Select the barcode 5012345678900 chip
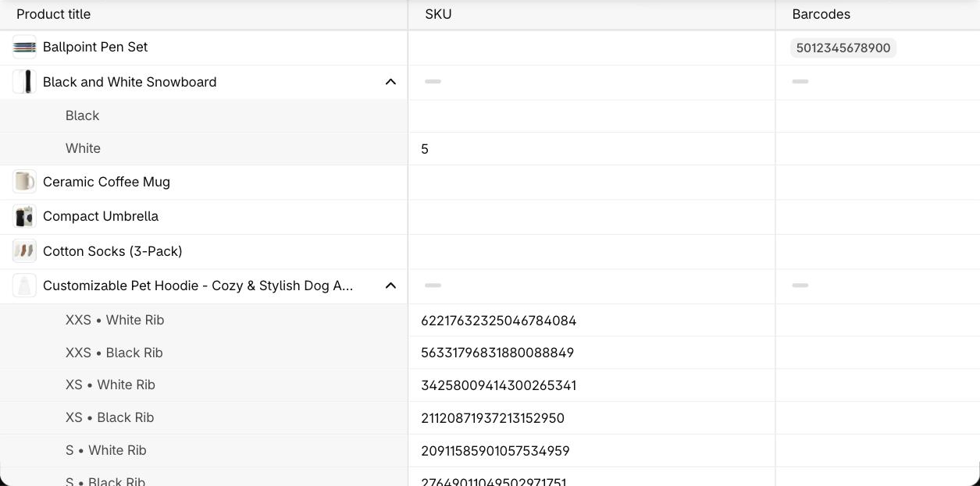This screenshot has width=980, height=486. [843, 48]
